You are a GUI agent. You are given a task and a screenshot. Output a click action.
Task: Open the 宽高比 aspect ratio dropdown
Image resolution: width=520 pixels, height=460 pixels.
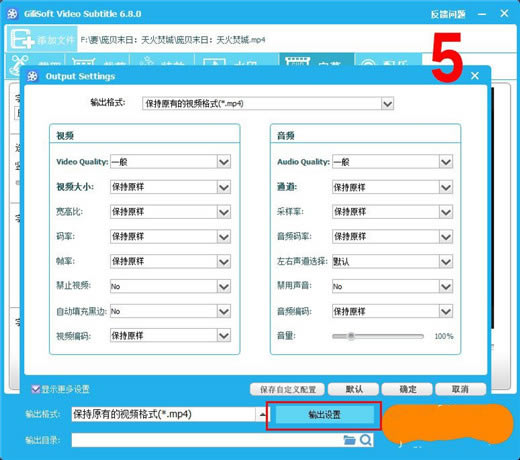(224, 212)
